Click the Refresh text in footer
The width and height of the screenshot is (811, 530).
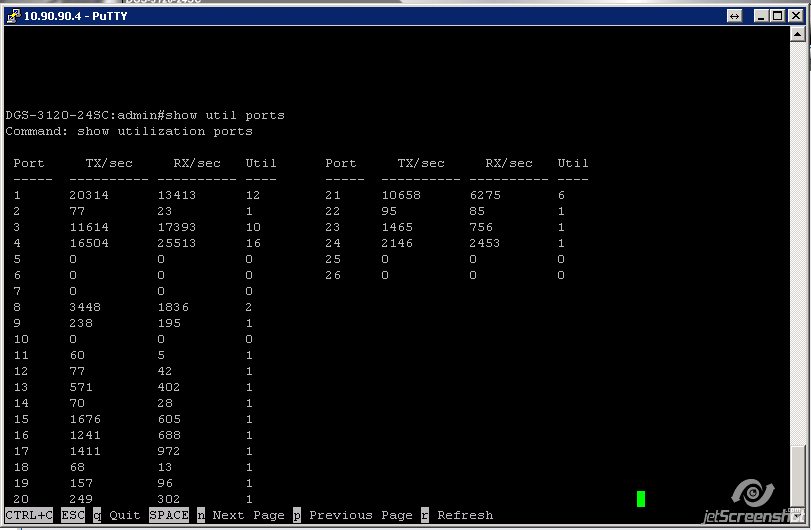coord(465,515)
